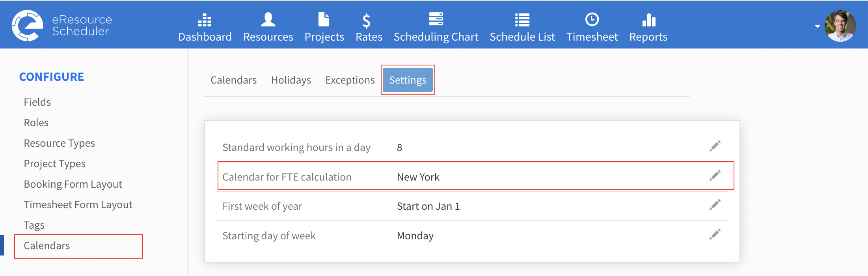Select the Settings tab
Screen dimensions: 868x276
408,80
